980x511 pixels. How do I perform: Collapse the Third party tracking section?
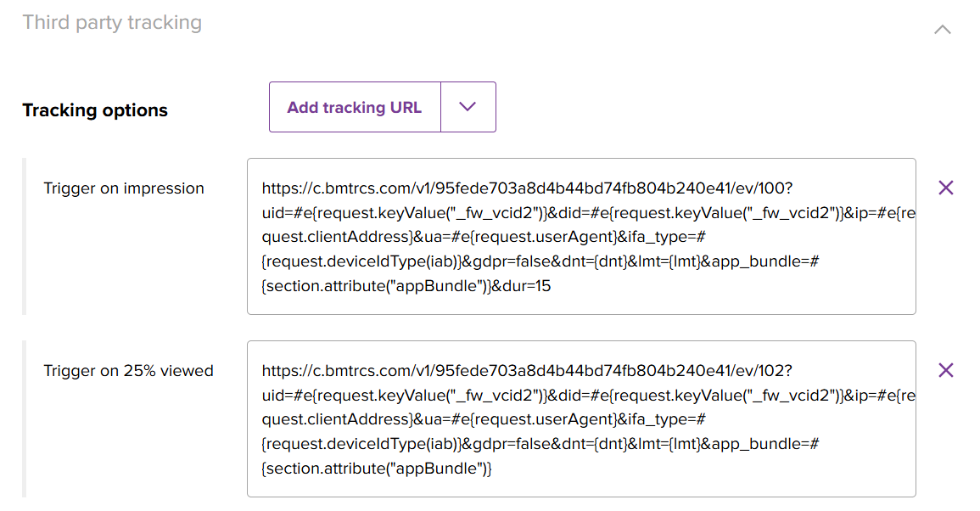[x=942, y=30]
